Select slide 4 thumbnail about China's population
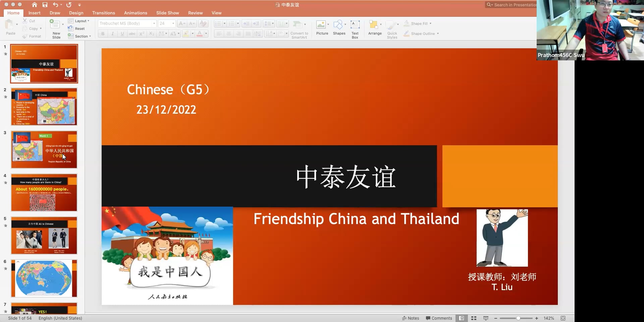Image resolution: width=644 pixels, height=322 pixels. click(44, 193)
